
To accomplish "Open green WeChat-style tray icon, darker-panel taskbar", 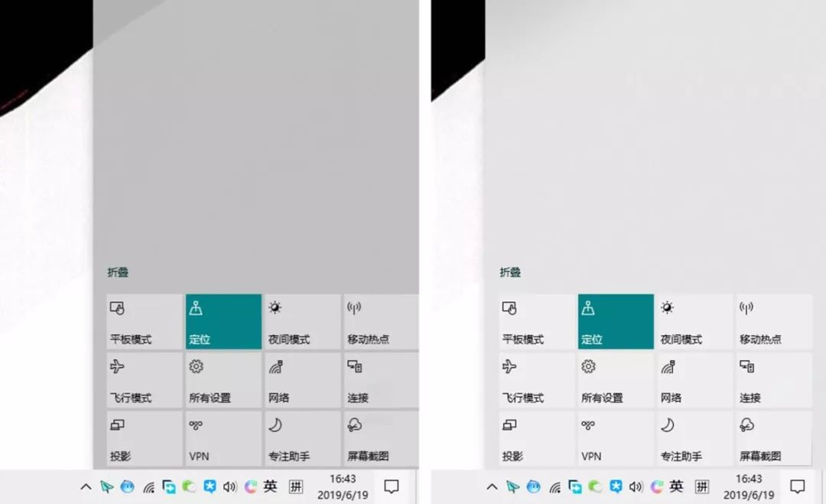I will pyautogui.click(x=189, y=486).
